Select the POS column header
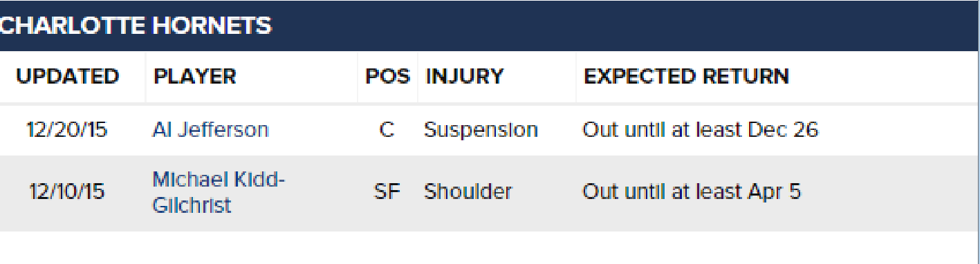The image size is (980, 264). tap(387, 76)
